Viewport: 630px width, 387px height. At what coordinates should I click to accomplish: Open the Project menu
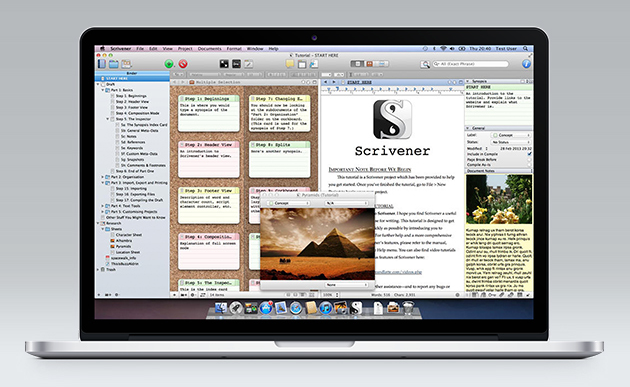(x=185, y=49)
